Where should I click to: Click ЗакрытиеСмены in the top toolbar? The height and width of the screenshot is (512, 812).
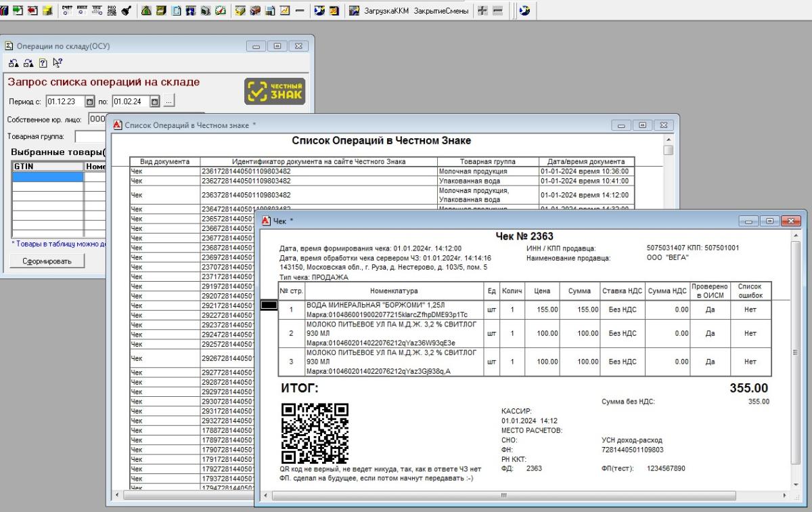(x=442, y=12)
